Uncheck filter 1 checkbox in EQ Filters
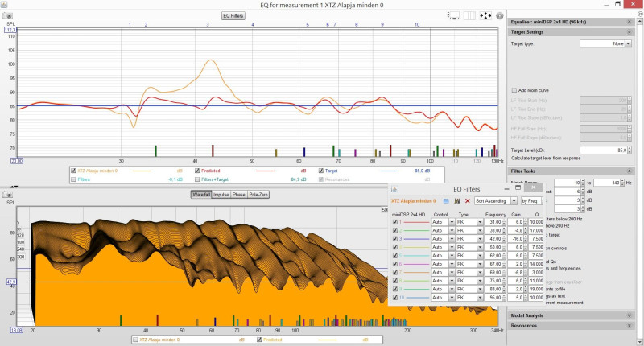The height and width of the screenshot is (346, 644). (x=395, y=222)
